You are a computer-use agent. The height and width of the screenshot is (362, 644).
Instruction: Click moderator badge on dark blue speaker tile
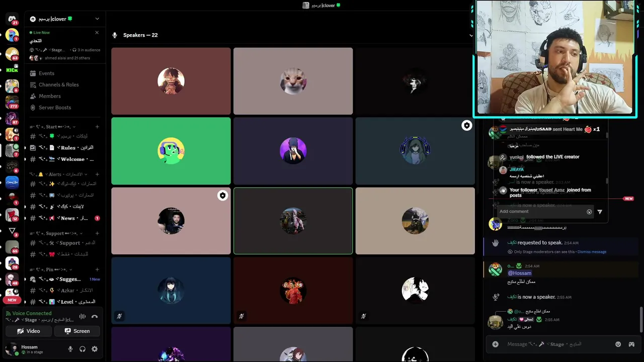[467, 126]
